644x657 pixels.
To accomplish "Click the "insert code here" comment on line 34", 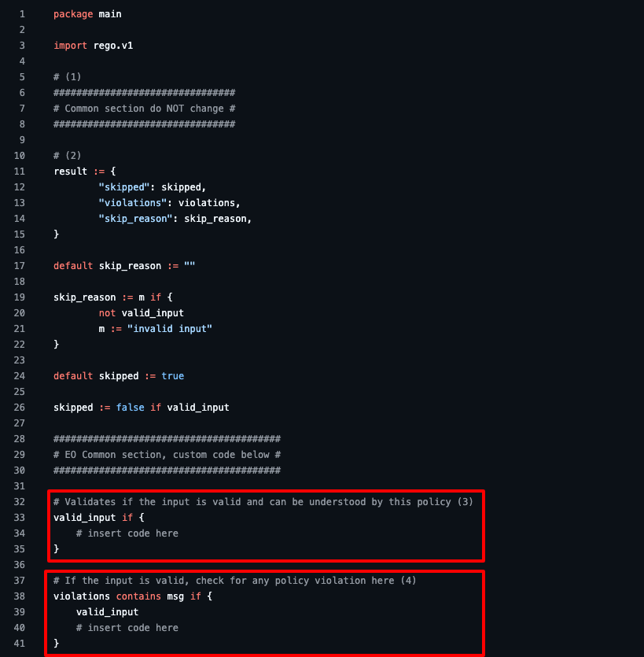I will pyautogui.click(x=127, y=533).
